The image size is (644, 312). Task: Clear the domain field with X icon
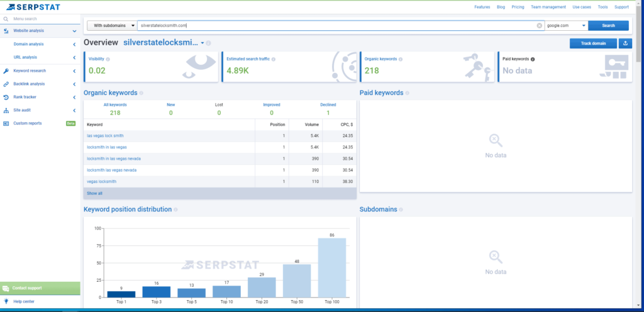pyautogui.click(x=539, y=26)
